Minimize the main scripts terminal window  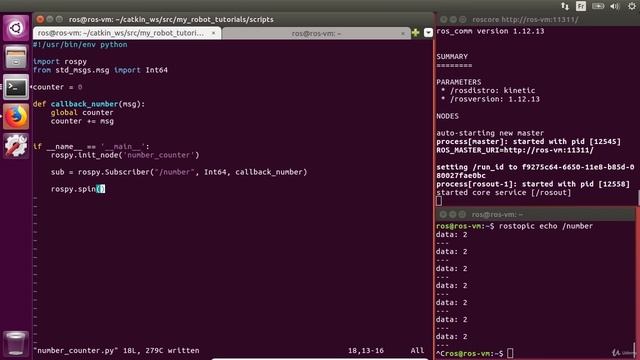point(49,19)
